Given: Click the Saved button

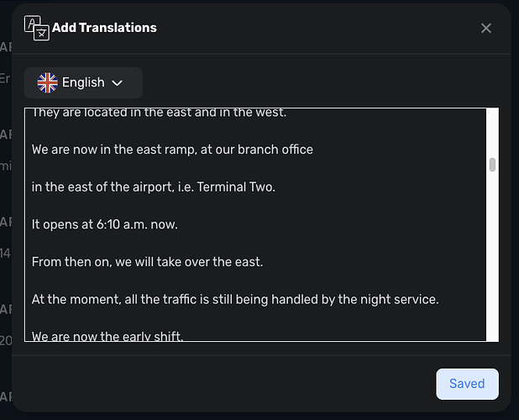Looking at the screenshot, I should [x=467, y=384].
